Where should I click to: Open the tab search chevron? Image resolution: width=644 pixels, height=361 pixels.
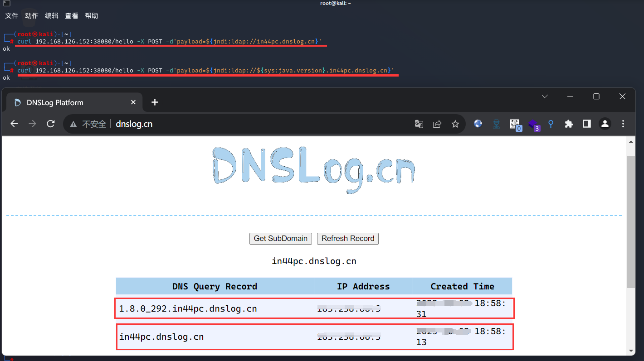point(545,96)
